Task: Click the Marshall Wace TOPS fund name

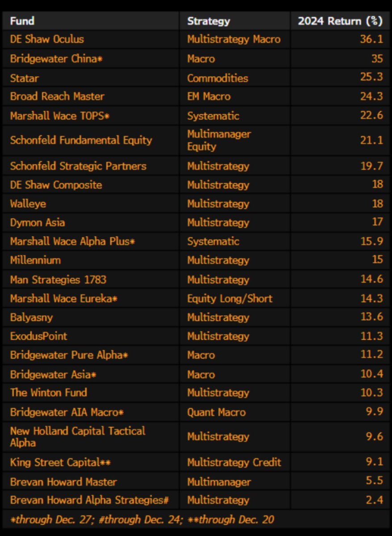Action: coord(60,116)
